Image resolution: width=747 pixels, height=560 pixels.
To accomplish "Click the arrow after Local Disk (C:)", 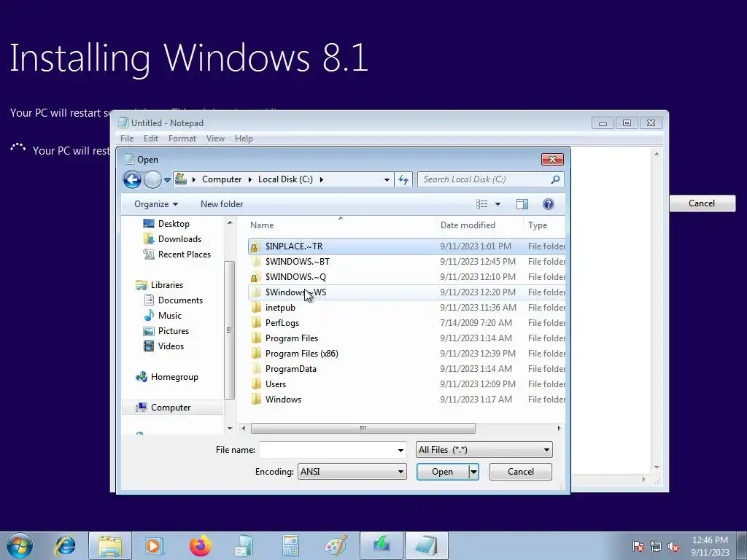I will 322,179.
